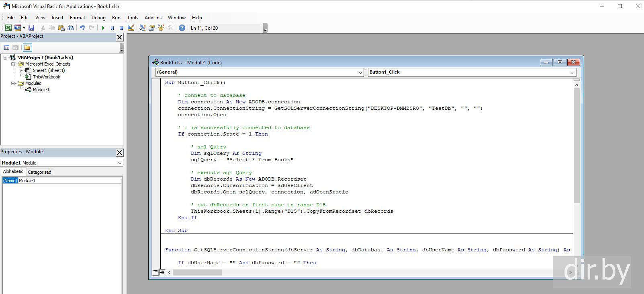Select Sheet1 (Sheet1) in the project tree

[x=49, y=70]
